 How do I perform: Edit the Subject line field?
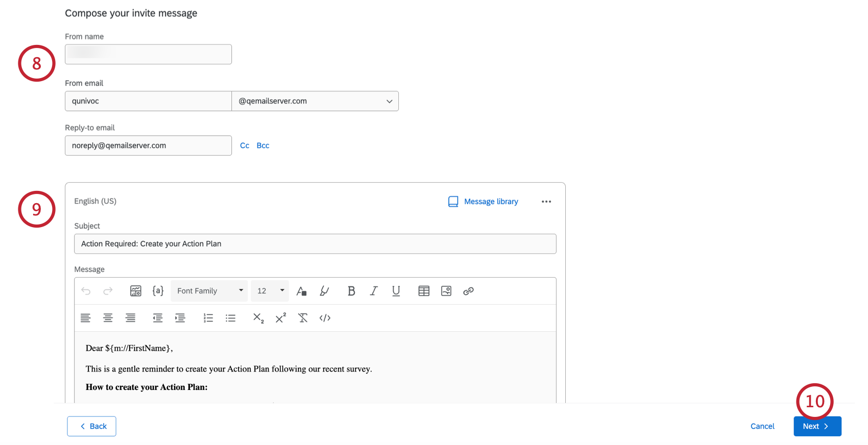pos(315,244)
